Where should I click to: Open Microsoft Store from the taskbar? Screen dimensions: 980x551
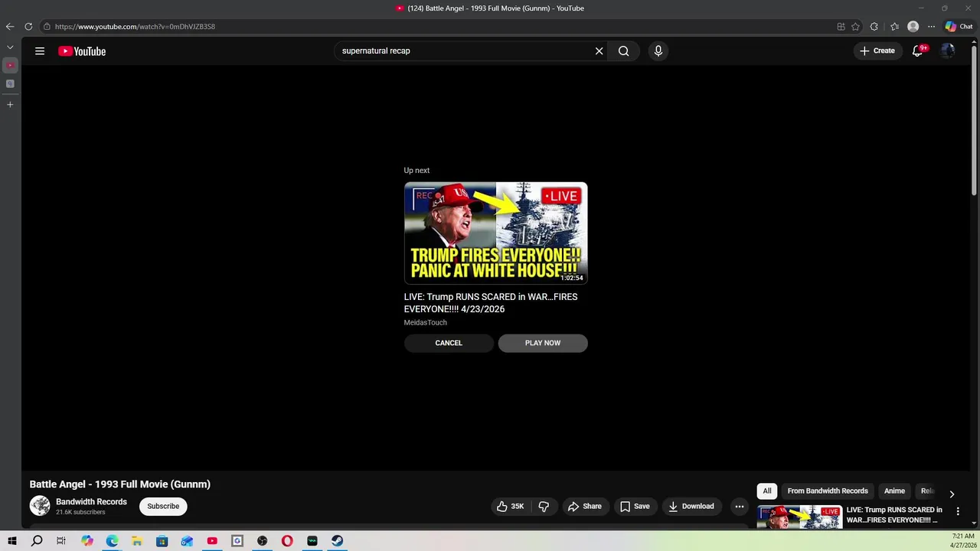[162, 541]
